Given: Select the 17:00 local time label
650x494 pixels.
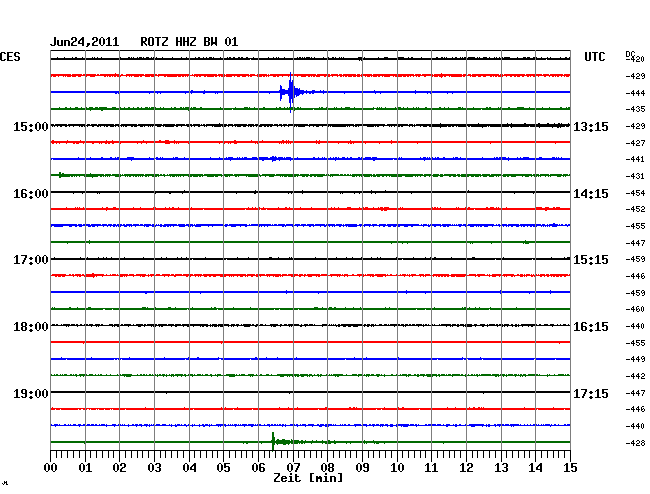Looking at the screenshot, I should (31, 260).
